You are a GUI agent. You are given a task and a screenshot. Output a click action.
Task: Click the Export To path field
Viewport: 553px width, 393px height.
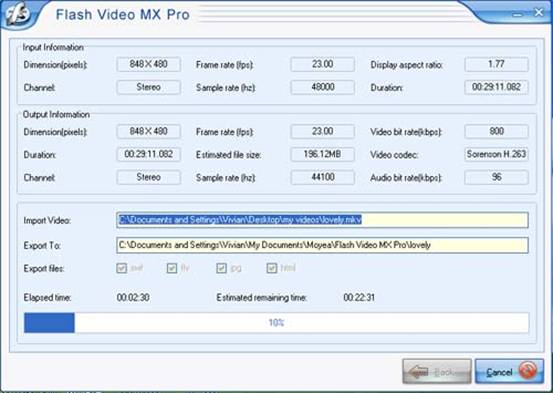pyautogui.click(x=322, y=245)
